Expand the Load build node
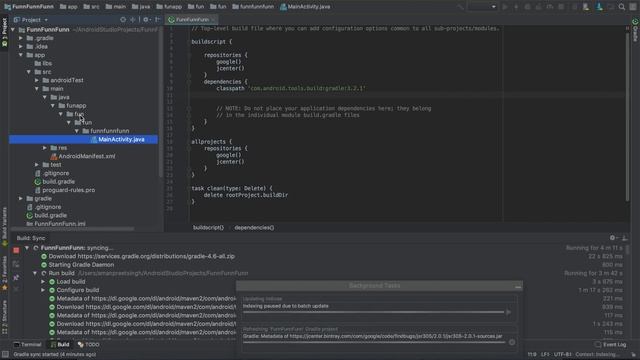This screenshot has height=360, width=640. pyautogui.click(x=43, y=282)
